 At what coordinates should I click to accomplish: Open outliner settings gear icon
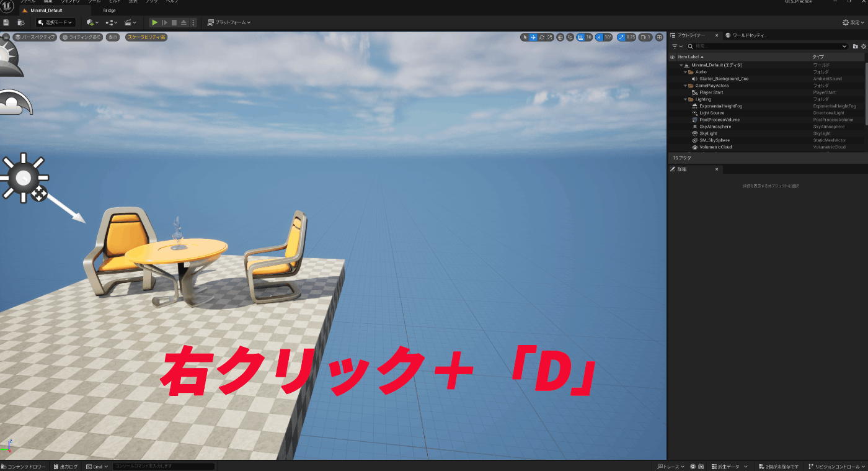tap(864, 47)
